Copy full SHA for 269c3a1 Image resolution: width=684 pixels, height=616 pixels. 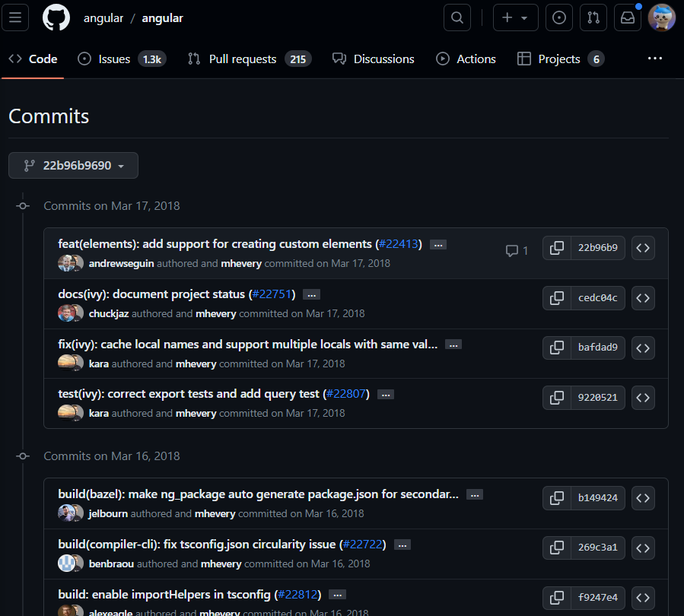pyautogui.click(x=557, y=548)
